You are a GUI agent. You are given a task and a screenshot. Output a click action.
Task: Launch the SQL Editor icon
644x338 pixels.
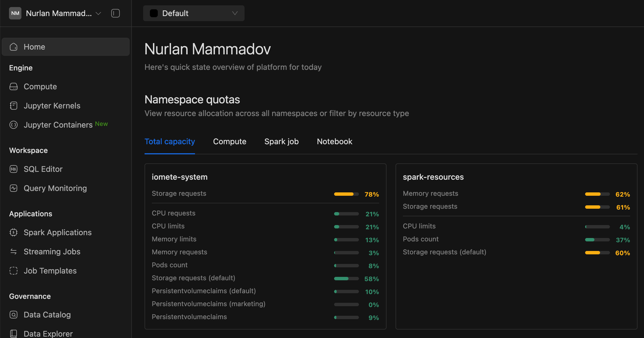point(13,169)
